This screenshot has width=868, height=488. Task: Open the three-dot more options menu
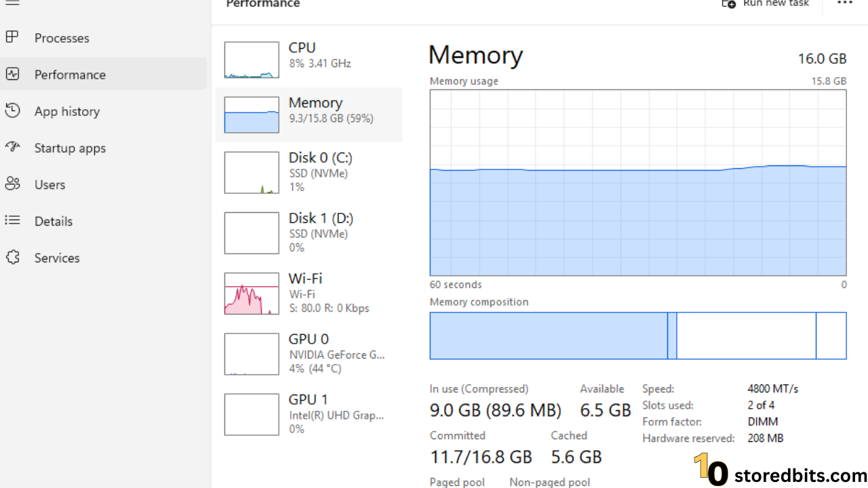pos(844,4)
